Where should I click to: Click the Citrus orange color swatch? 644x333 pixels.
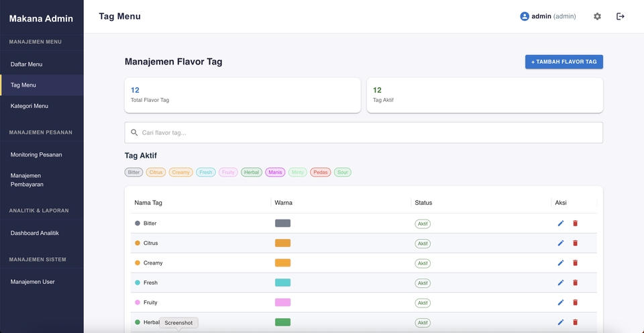pos(282,243)
